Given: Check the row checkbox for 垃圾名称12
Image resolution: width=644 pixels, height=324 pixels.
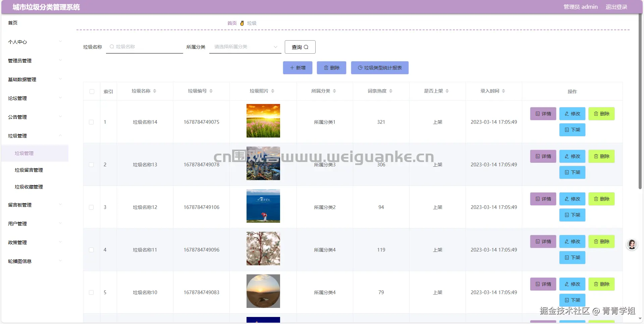Looking at the screenshot, I should coord(91,207).
